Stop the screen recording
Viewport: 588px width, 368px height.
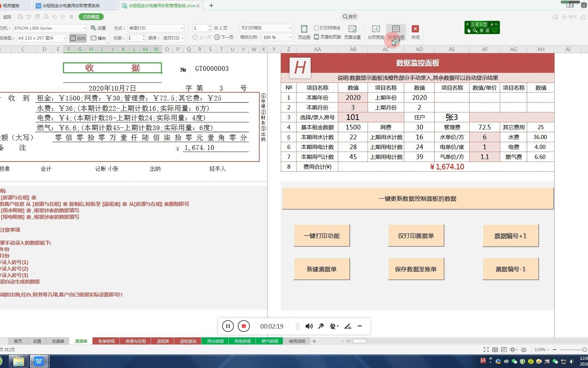point(244,326)
